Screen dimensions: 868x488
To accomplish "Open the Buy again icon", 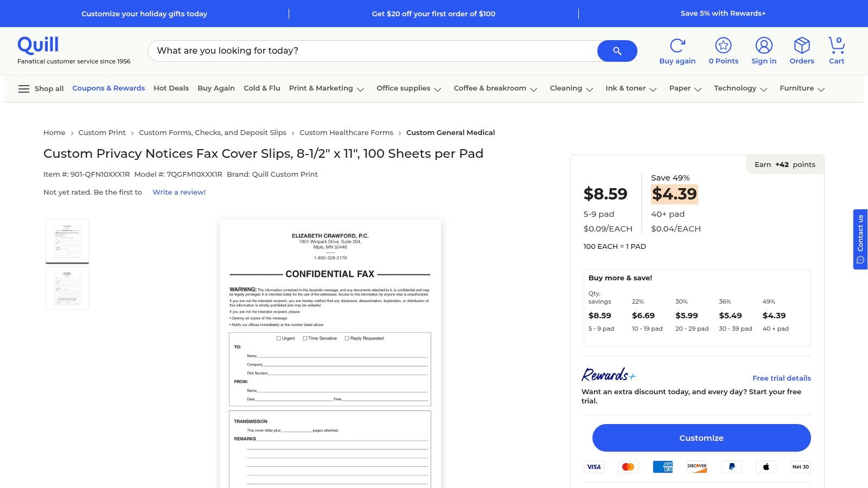I will (x=677, y=46).
